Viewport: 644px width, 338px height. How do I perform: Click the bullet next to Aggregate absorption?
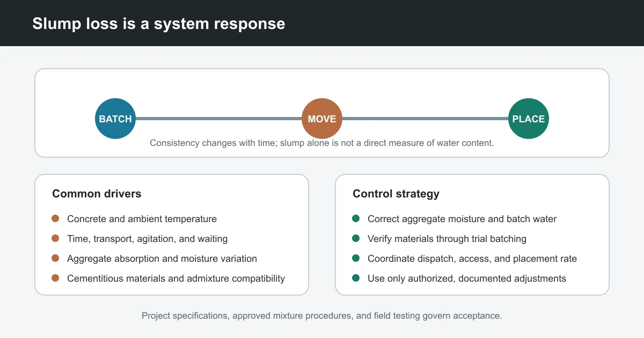(55, 259)
